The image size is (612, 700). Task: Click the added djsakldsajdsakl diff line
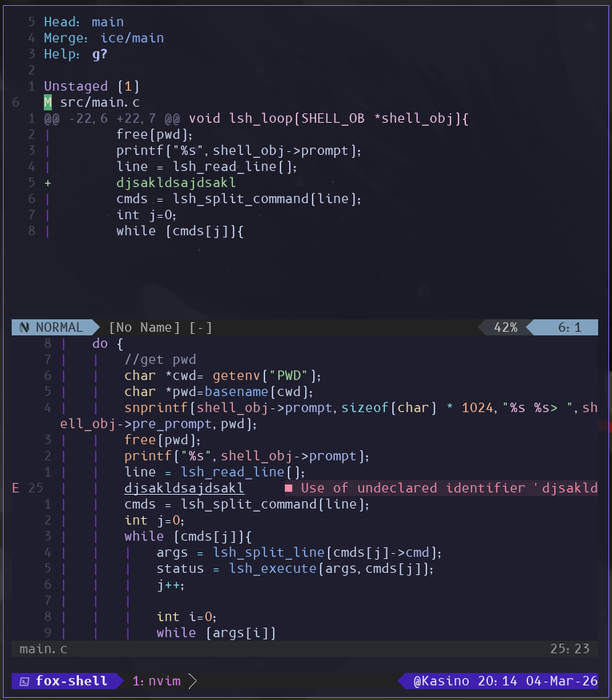point(176,183)
